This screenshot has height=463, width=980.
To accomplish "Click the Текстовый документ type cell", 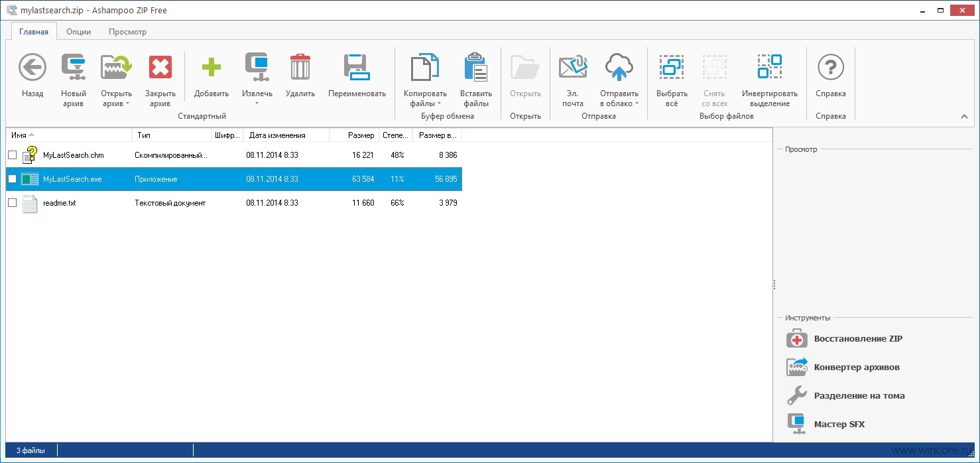I will coord(170,203).
